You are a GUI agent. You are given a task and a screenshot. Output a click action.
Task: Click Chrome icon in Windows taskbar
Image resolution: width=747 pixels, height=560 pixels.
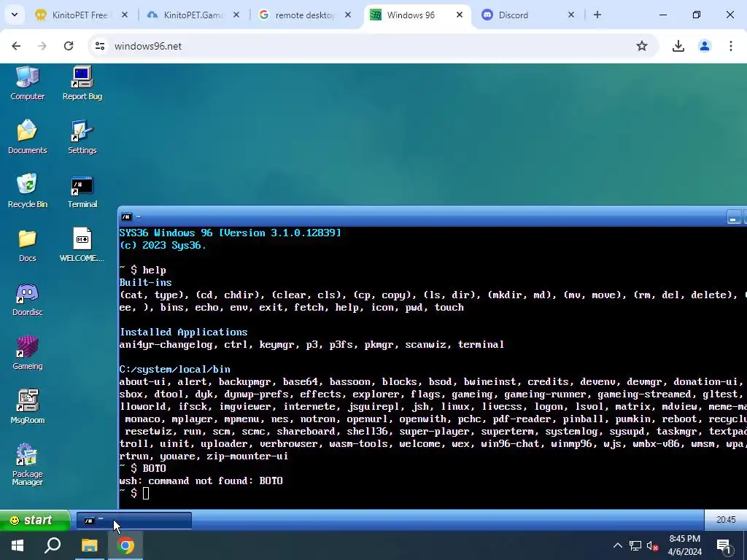(125, 545)
